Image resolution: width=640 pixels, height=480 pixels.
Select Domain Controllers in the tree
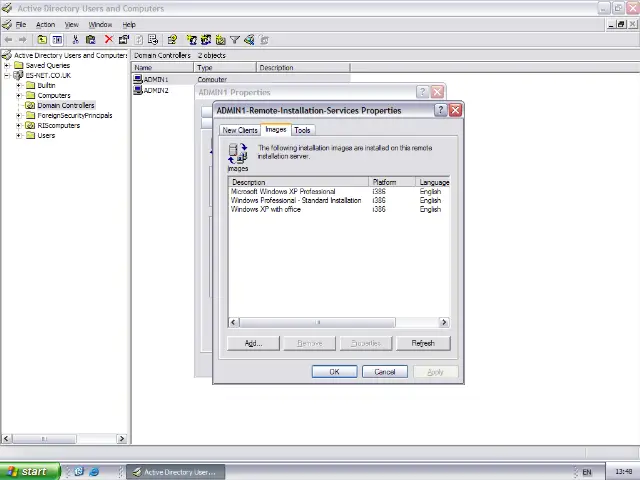66,105
